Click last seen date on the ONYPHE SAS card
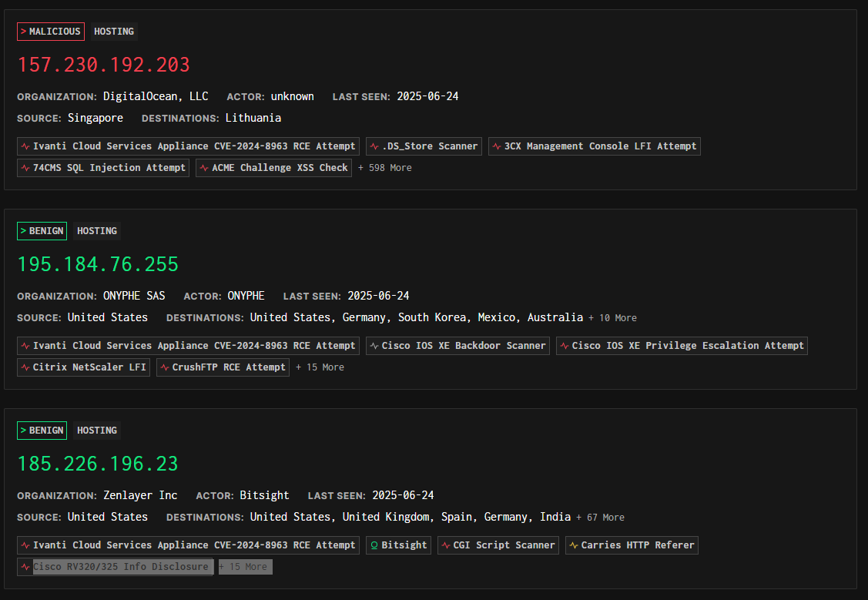Viewport: 868px width, 600px height. tap(379, 296)
